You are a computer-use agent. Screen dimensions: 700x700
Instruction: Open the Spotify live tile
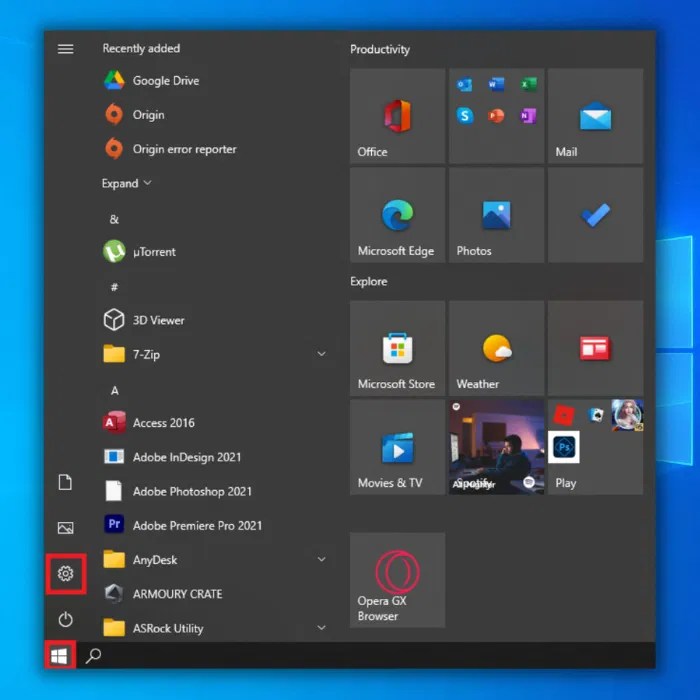[496, 447]
